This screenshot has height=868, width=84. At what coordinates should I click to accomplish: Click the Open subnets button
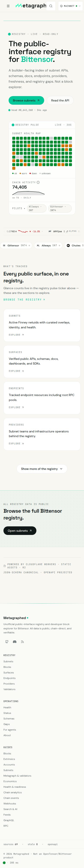click(20, 531)
